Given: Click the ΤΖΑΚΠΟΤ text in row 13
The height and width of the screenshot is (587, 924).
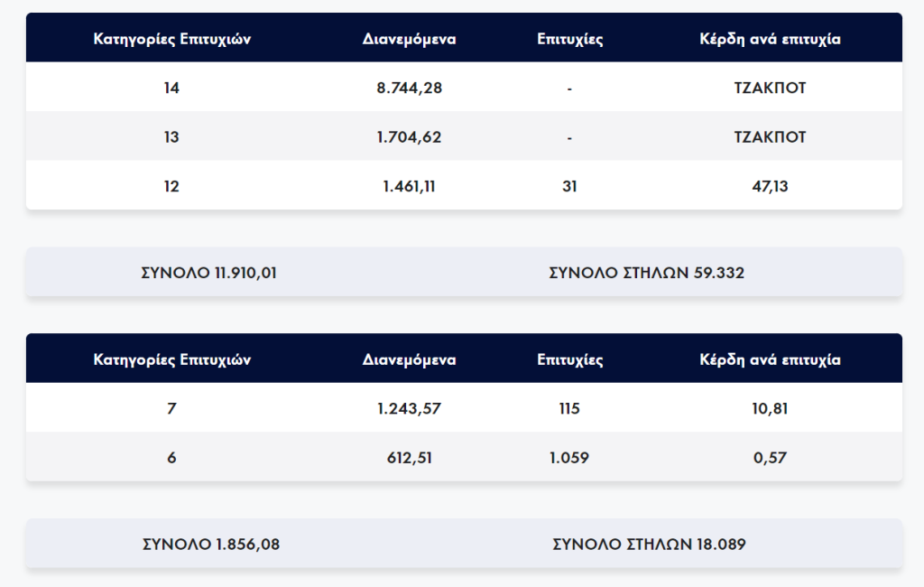Looking at the screenshot, I should point(770,137).
